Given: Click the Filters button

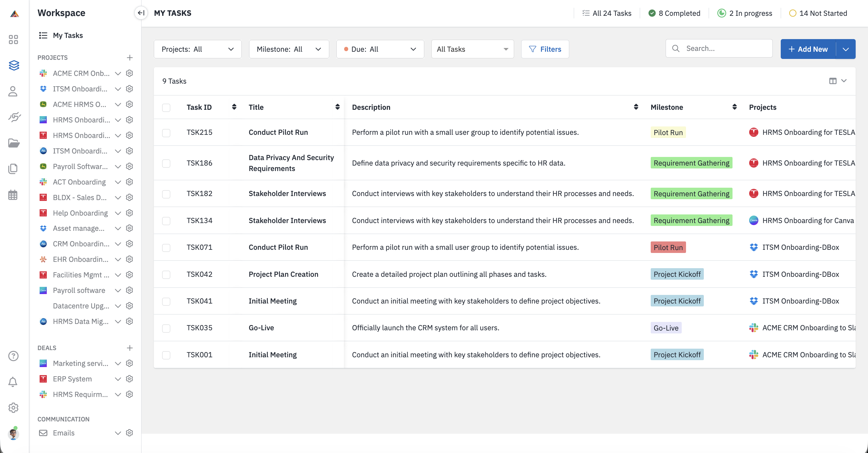Looking at the screenshot, I should (545, 49).
